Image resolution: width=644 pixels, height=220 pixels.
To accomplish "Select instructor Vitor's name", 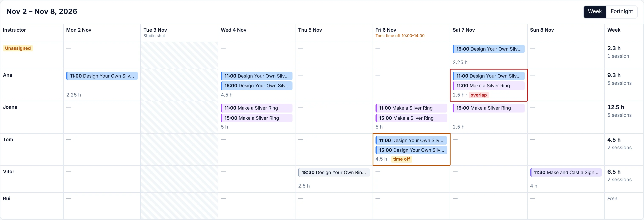I will pyautogui.click(x=8, y=172).
